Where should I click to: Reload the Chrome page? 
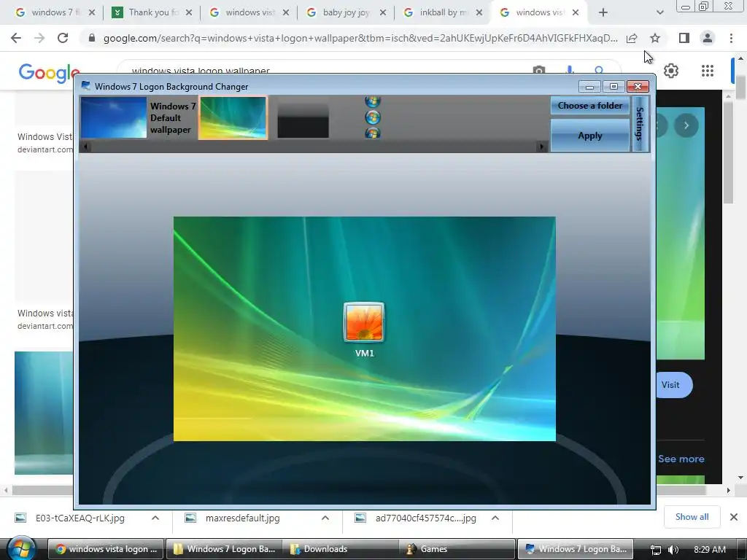tap(63, 38)
